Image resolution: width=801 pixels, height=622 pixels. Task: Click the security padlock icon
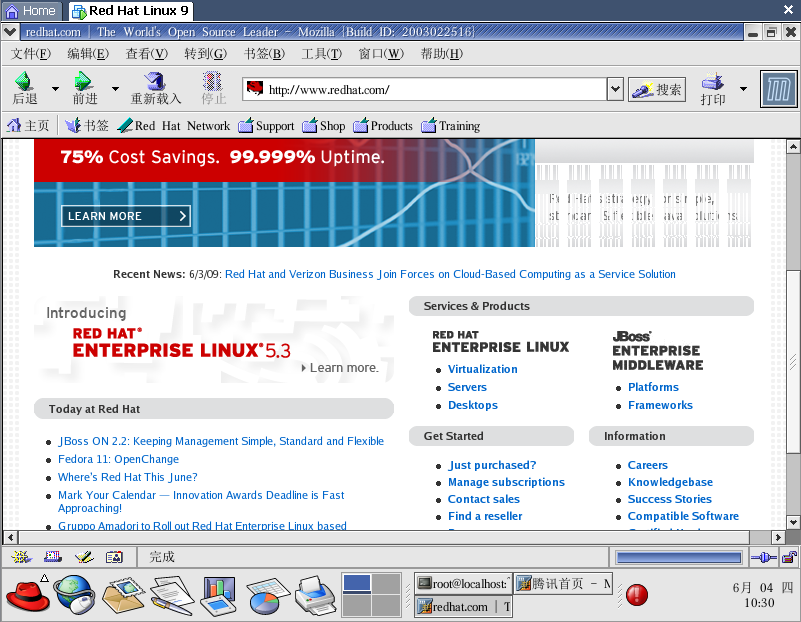(x=789, y=557)
